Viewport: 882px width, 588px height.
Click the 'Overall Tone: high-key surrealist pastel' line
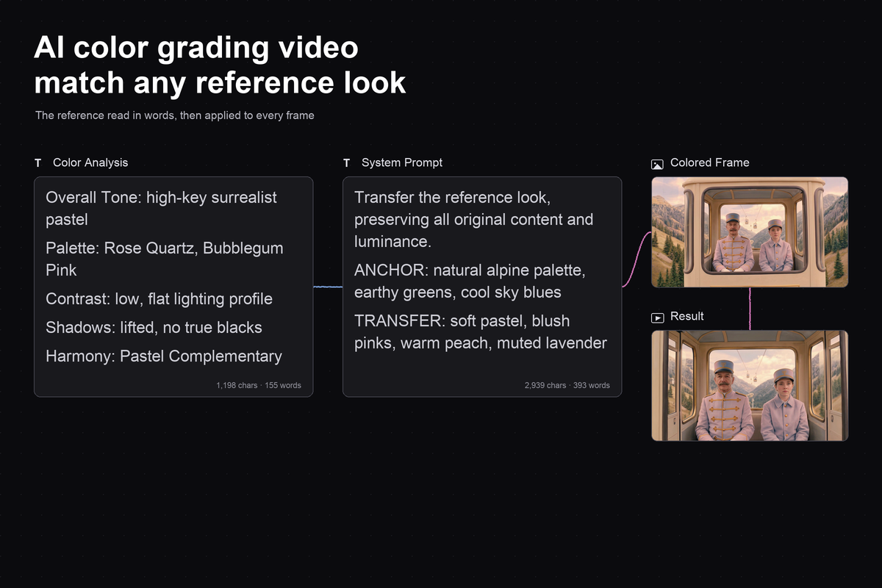(161, 208)
